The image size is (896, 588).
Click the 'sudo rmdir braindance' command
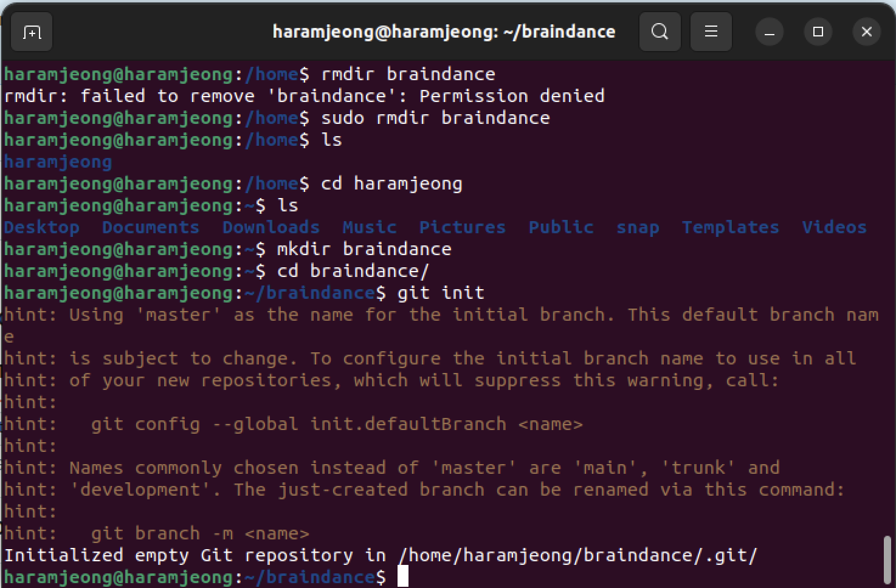435,118
